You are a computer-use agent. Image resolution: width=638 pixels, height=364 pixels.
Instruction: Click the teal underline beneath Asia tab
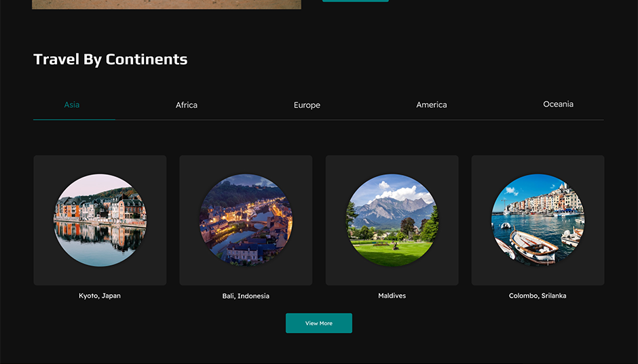click(x=74, y=119)
